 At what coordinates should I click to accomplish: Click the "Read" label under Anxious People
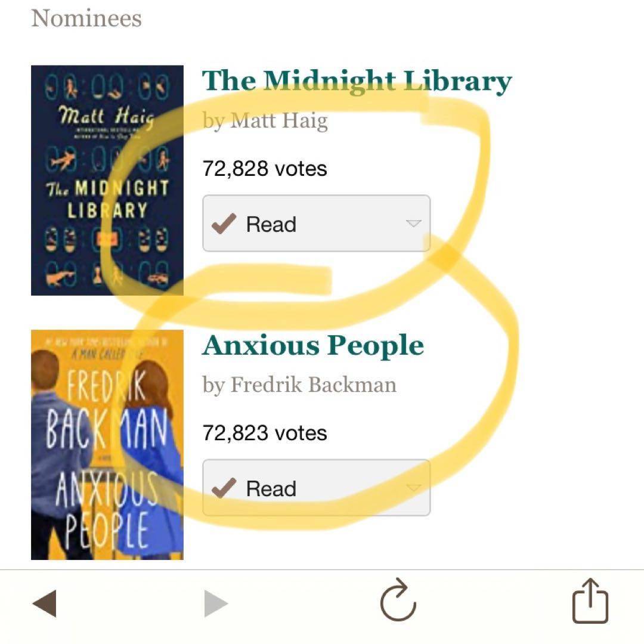(x=271, y=489)
